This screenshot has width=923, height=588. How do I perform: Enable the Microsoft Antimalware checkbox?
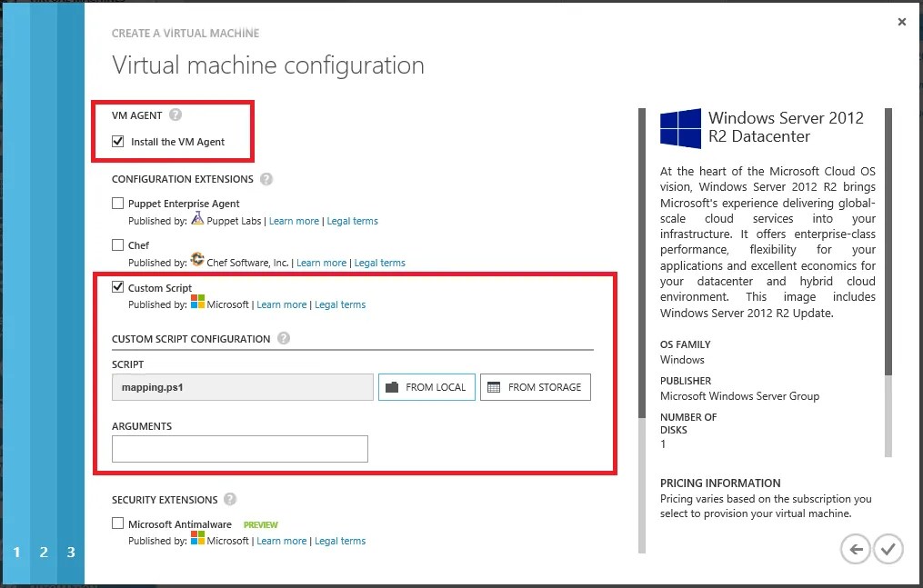coord(117,523)
